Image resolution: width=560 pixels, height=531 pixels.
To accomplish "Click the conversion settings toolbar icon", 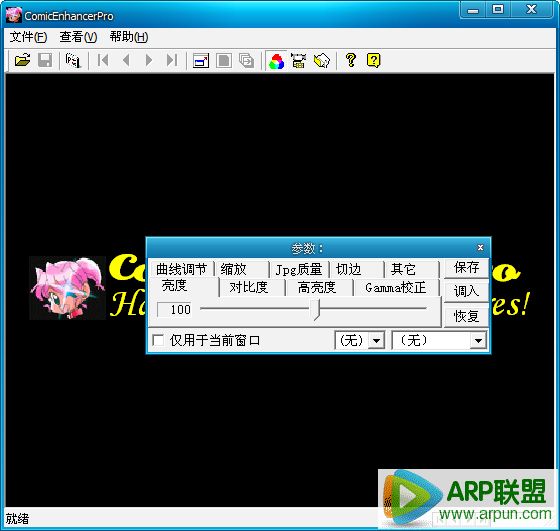I will pos(299,60).
